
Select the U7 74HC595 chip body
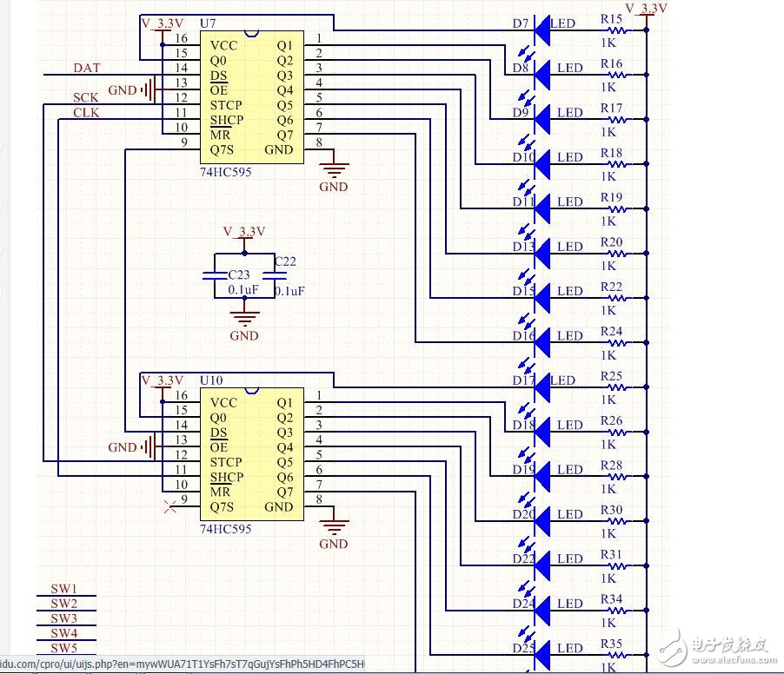[252, 97]
